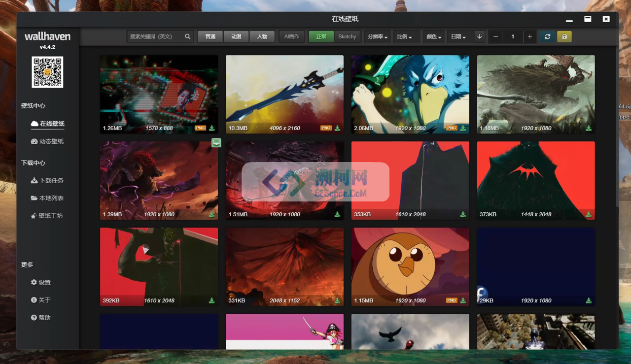Download the 1.18MB wallpaper
Viewport: 631px width, 364px height.
(589, 128)
